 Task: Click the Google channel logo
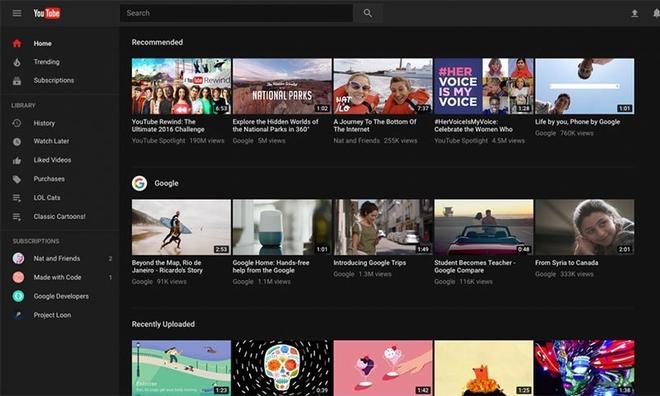pyautogui.click(x=139, y=183)
